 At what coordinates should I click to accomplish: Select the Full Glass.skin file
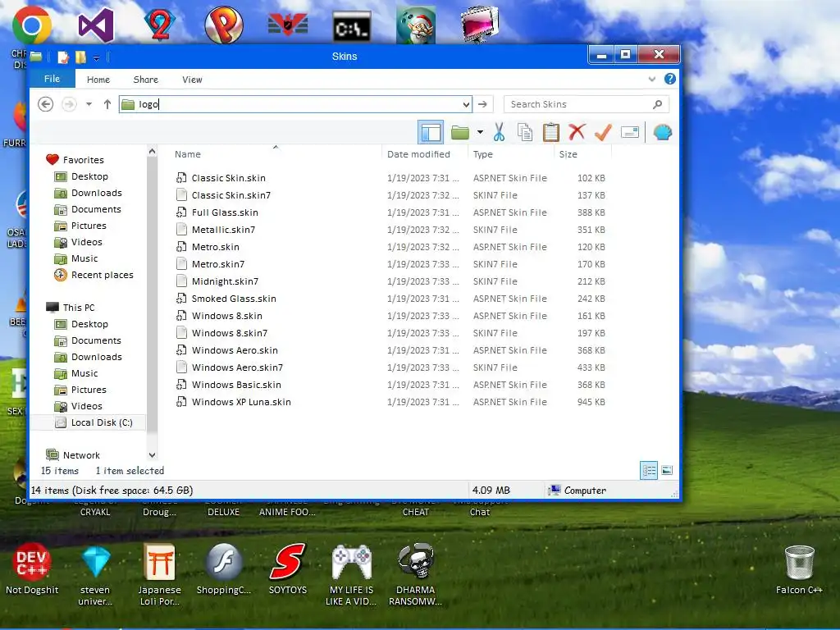pyautogui.click(x=225, y=212)
